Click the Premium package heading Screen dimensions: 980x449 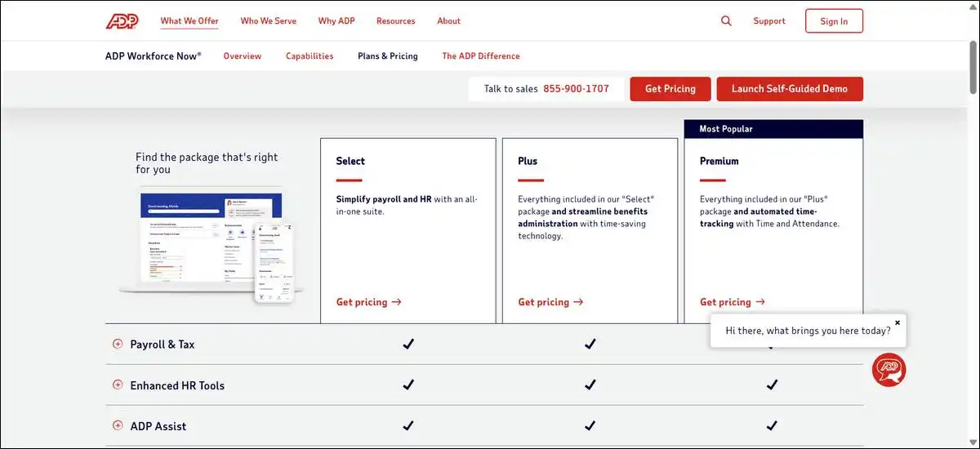719,161
